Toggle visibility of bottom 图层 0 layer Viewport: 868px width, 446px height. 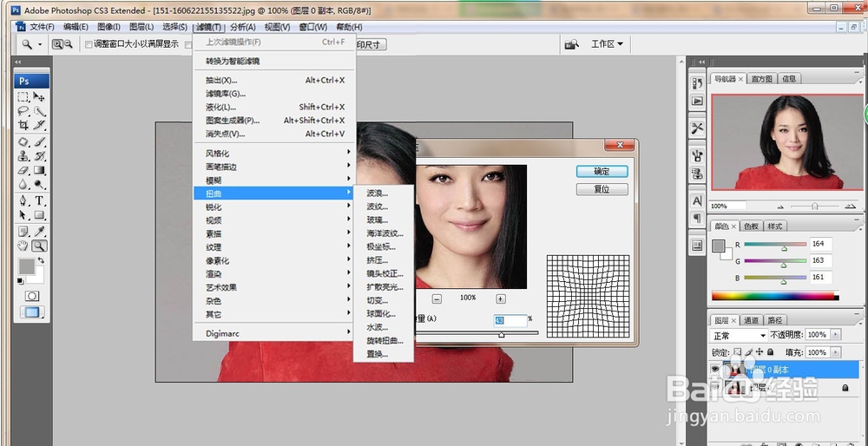point(716,388)
